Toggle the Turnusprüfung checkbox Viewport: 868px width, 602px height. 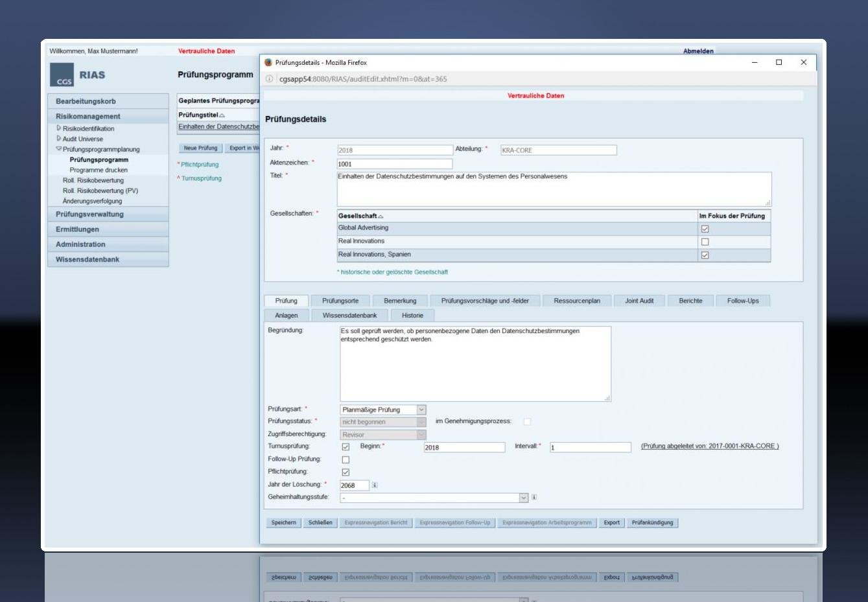346,447
